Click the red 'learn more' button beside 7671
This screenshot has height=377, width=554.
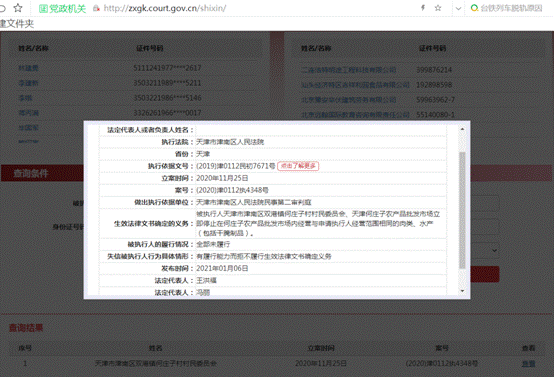(x=298, y=166)
